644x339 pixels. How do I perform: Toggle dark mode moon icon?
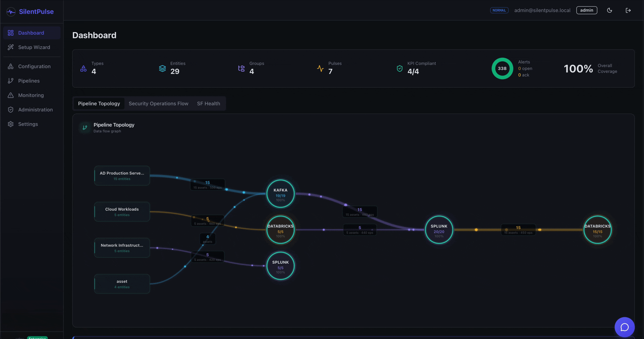point(609,10)
